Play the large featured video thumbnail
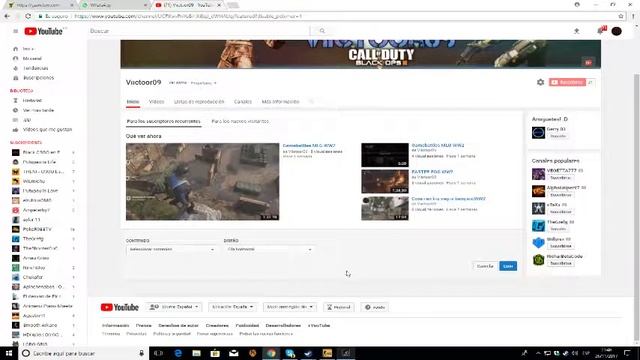The height and width of the screenshot is (360, 640). click(202, 182)
